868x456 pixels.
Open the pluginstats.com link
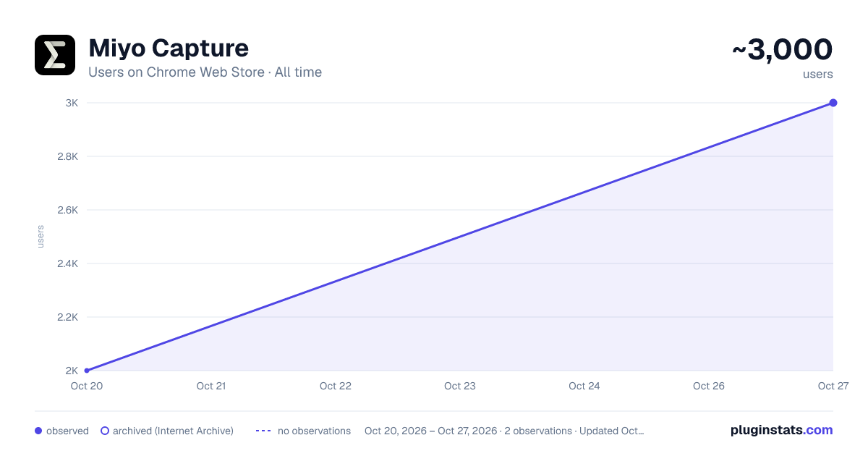pyautogui.click(x=781, y=430)
